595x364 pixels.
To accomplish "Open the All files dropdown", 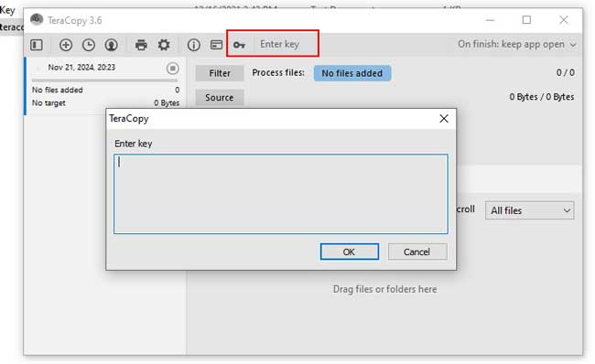I will point(530,210).
